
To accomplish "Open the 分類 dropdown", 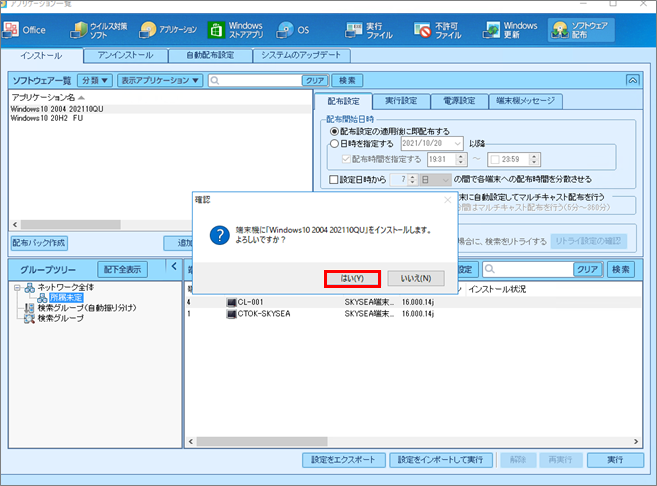I will click(x=96, y=80).
